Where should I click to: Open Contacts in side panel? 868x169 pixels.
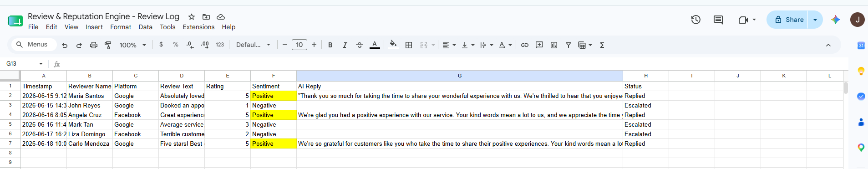coord(861,122)
